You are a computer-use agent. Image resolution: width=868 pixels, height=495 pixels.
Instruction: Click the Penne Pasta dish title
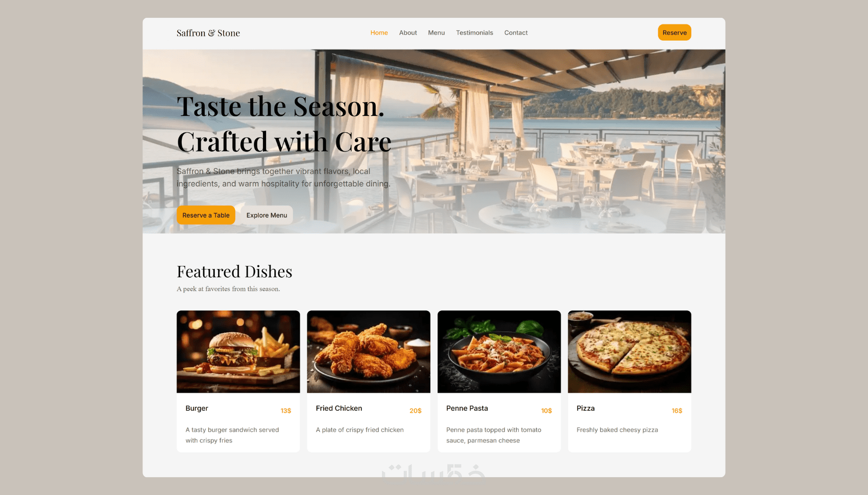467,408
